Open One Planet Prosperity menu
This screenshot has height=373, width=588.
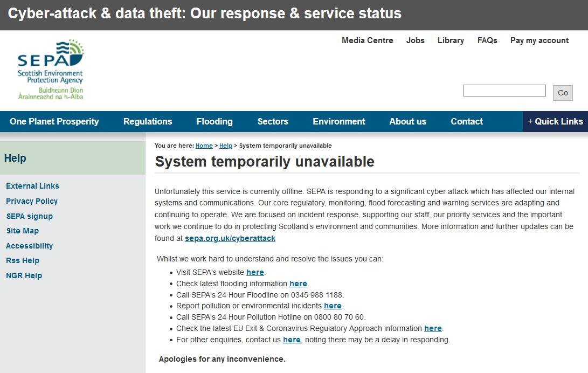click(54, 121)
